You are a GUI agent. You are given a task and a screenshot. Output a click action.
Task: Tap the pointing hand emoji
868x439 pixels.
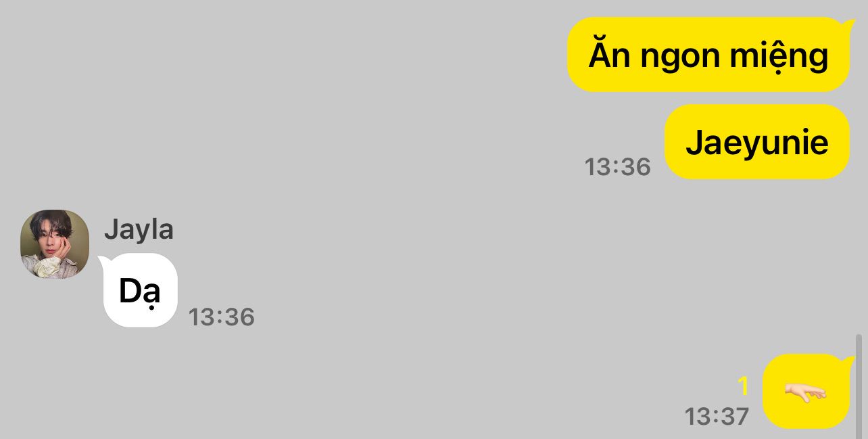(805, 392)
